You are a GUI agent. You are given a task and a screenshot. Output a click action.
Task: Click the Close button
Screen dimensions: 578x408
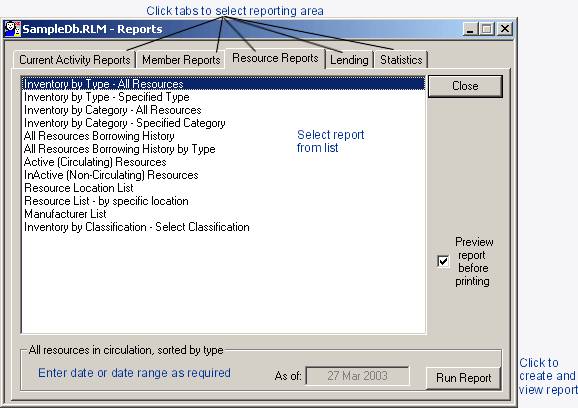click(x=465, y=86)
